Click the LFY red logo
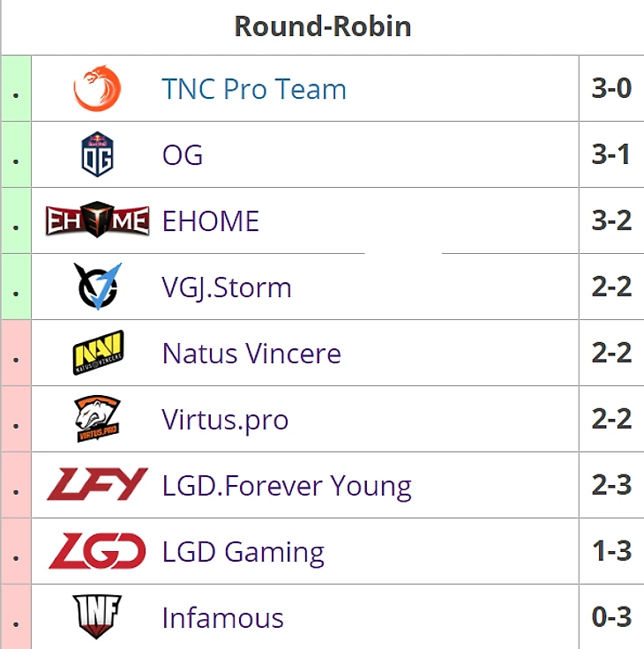Screen dimensions: 644x649 (x=97, y=485)
